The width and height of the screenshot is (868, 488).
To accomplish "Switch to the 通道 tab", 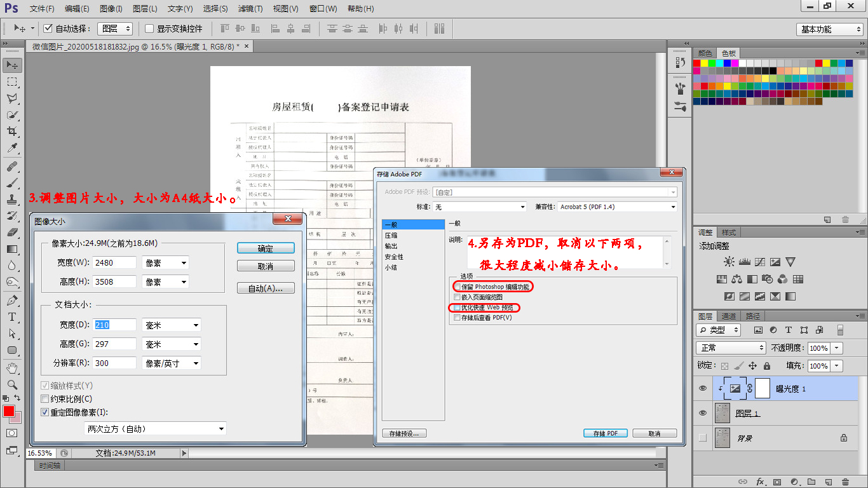I will click(x=728, y=316).
